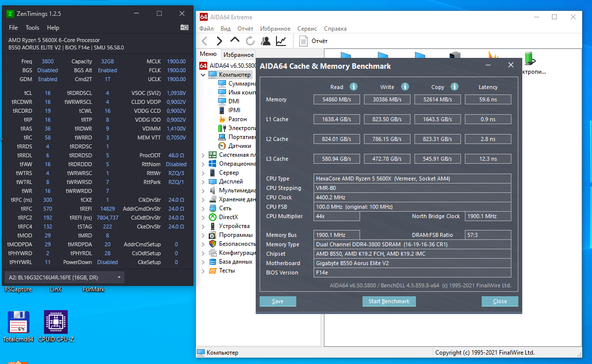Switch to the Меню tab

point(208,54)
